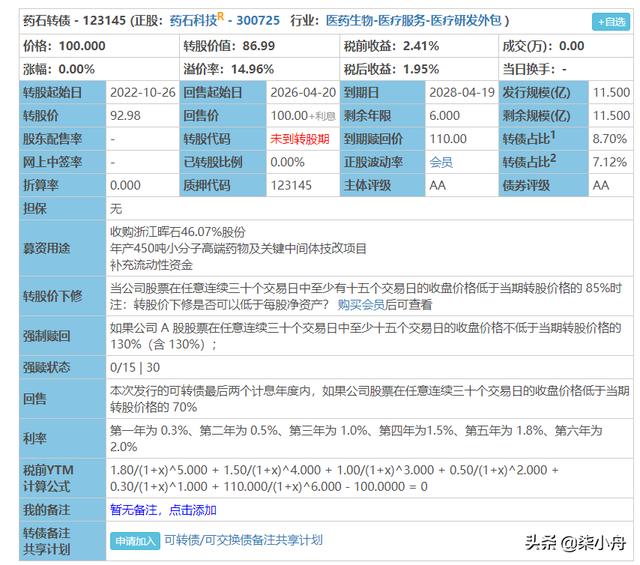Click 回售起始日 date 2026-04-20
The height and width of the screenshot is (565, 640).
coord(303,92)
